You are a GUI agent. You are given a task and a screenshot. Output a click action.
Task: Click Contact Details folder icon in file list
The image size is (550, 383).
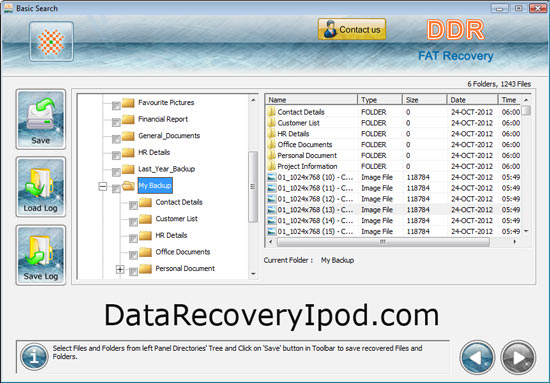point(271,112)
